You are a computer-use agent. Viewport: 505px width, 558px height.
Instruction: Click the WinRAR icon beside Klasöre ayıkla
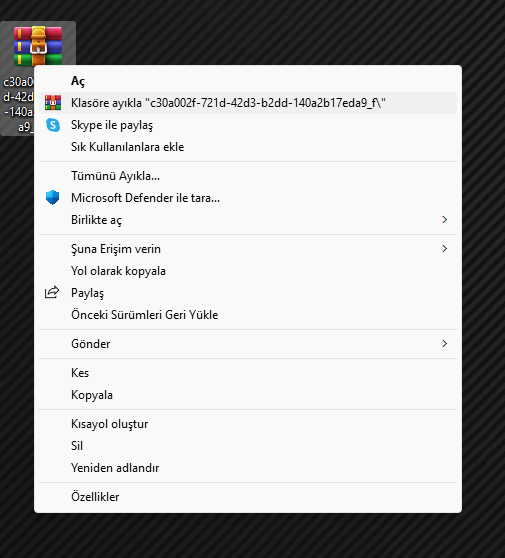coord(53,103)
